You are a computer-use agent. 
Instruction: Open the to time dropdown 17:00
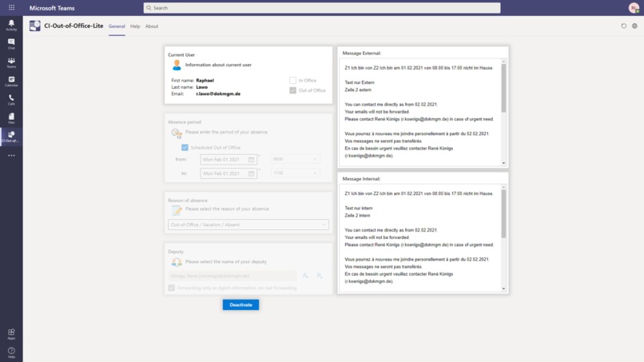coord(296,173)
